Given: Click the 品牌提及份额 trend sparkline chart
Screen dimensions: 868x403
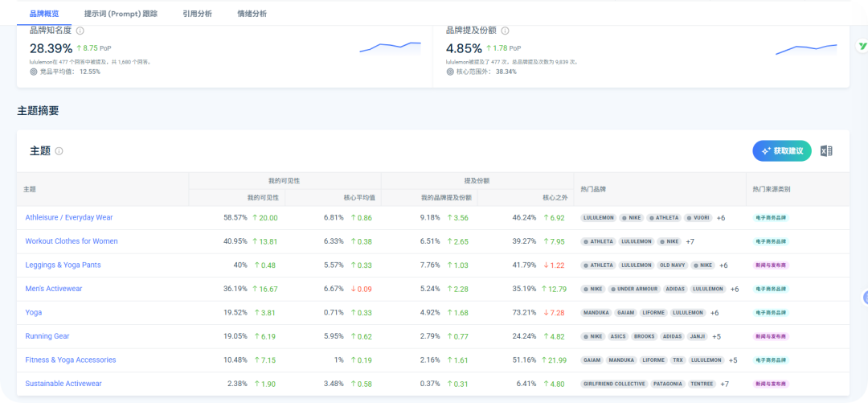Looking at the screenshot, I should pos(807,49).
